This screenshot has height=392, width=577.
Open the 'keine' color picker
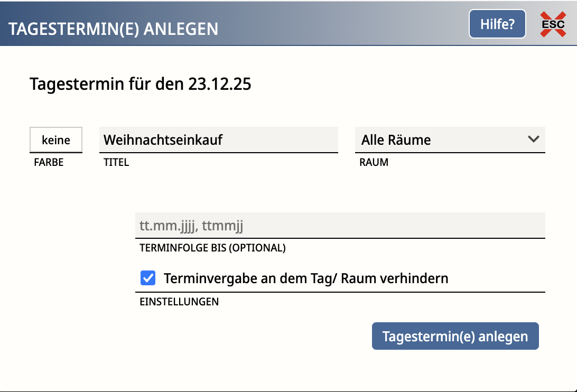pos(56,140)
